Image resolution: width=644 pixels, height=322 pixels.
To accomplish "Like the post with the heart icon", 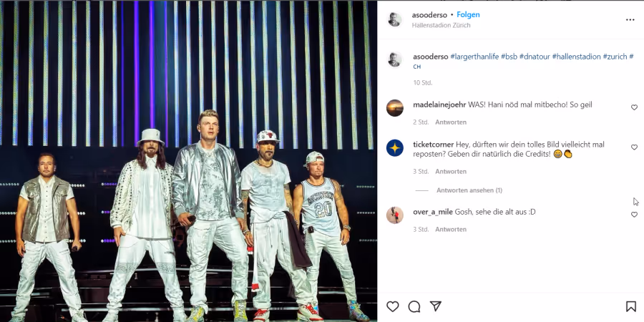I will pos(393,306).
